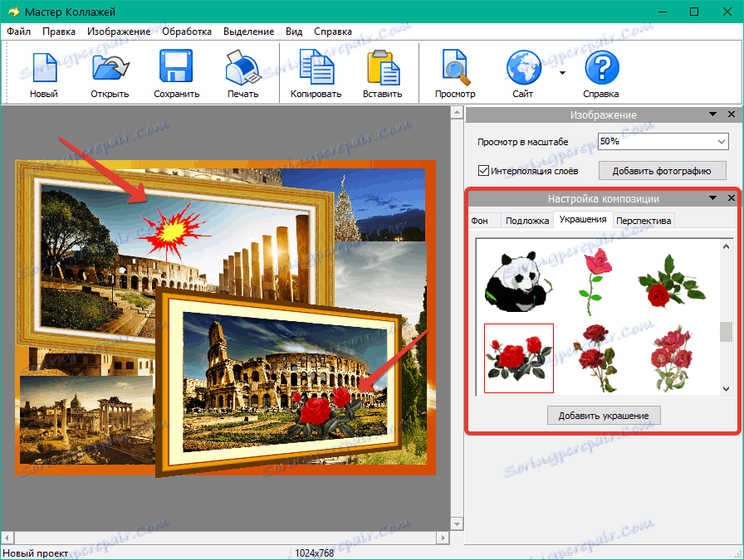Close the Изображение panel
The height and width of the screenshot is (560, 744).
point(732,114)
